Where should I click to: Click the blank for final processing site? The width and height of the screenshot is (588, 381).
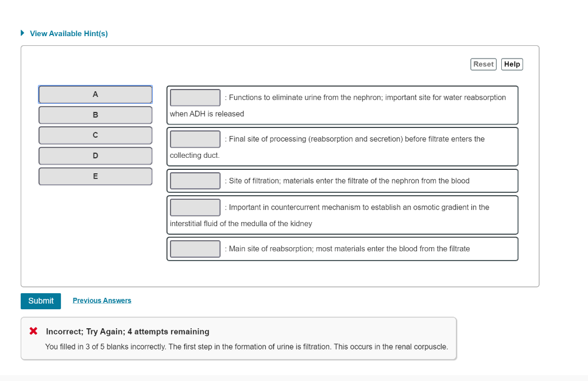coord(195,138)
